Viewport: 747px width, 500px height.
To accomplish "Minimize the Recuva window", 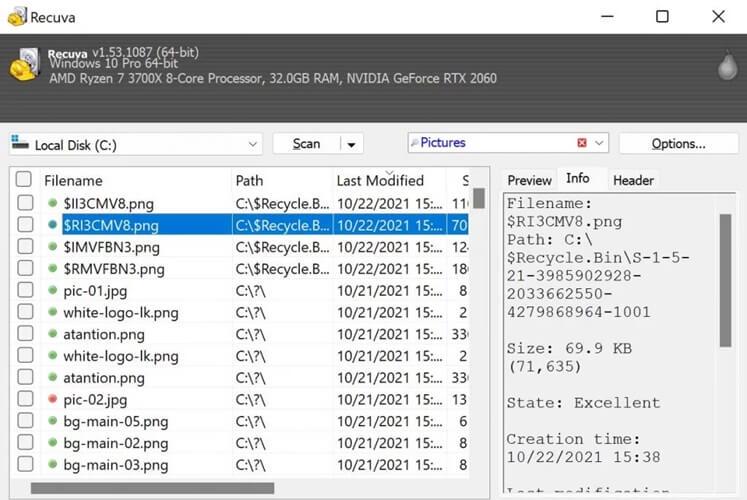I will coord(607,17).
